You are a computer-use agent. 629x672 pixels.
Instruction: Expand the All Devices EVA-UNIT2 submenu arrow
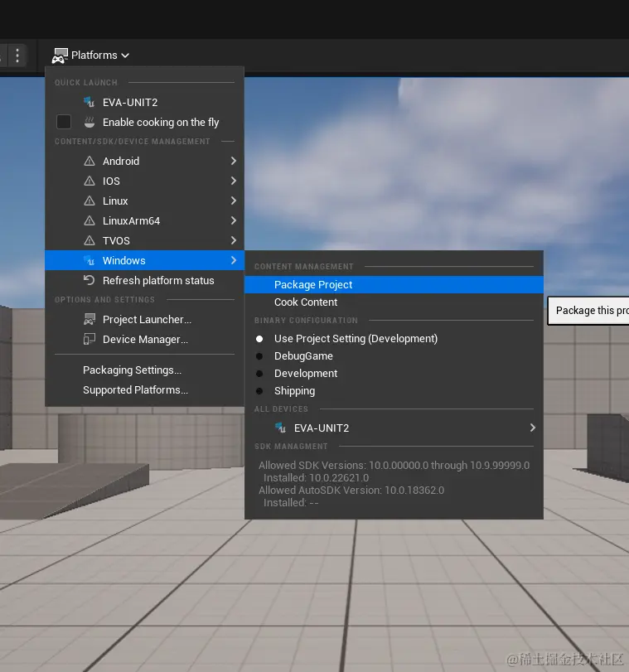click(x=532, y=428)
